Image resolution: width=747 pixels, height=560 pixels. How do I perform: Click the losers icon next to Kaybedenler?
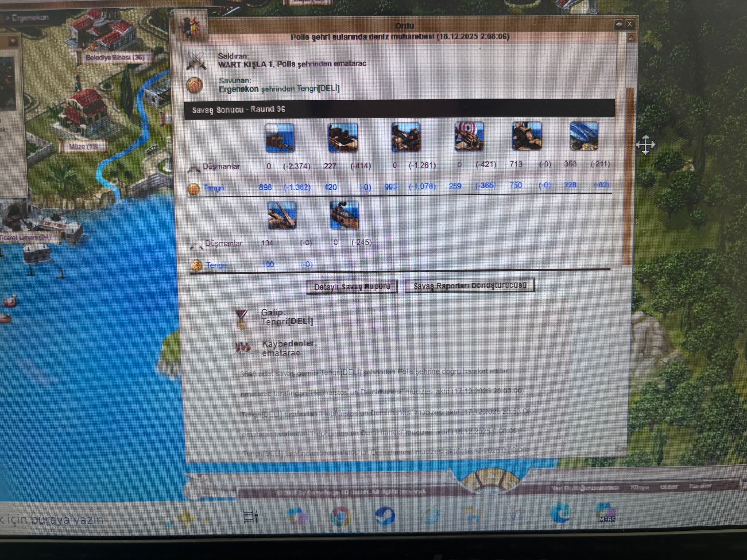[243, 348]
